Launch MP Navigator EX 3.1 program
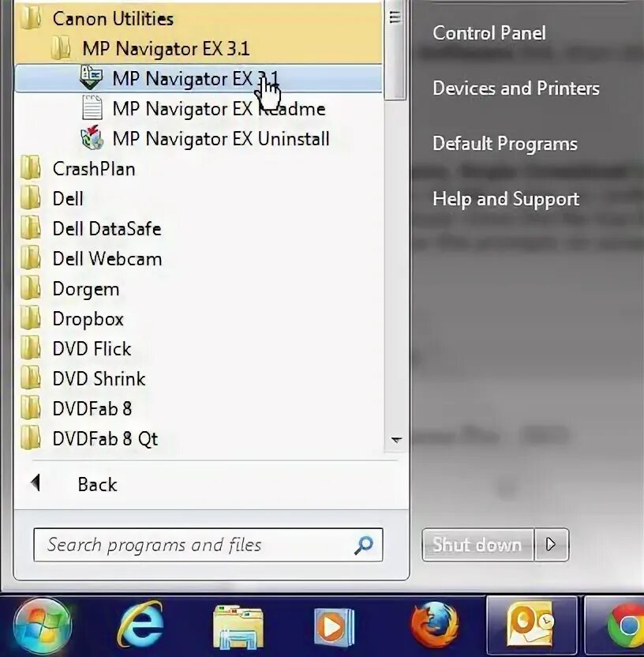The height and width of the screenshot is (657, 644). (198, 78)
